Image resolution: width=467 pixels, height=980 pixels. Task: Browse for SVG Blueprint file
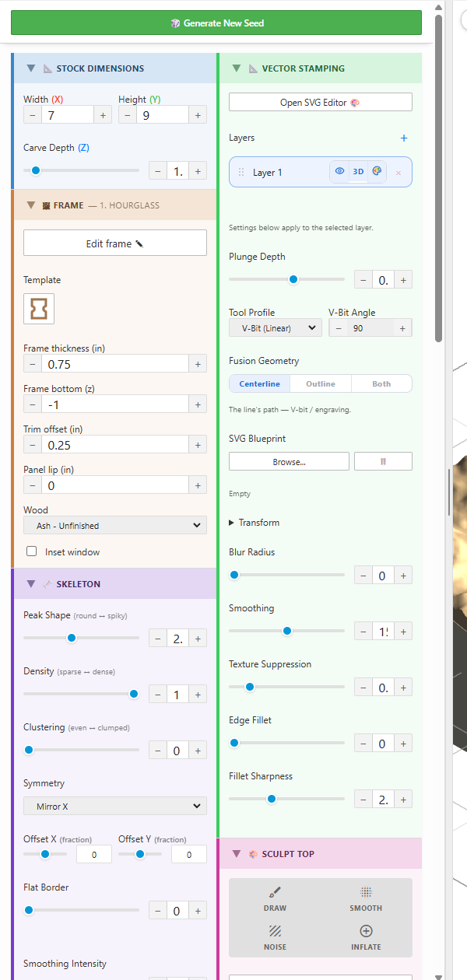289,461
